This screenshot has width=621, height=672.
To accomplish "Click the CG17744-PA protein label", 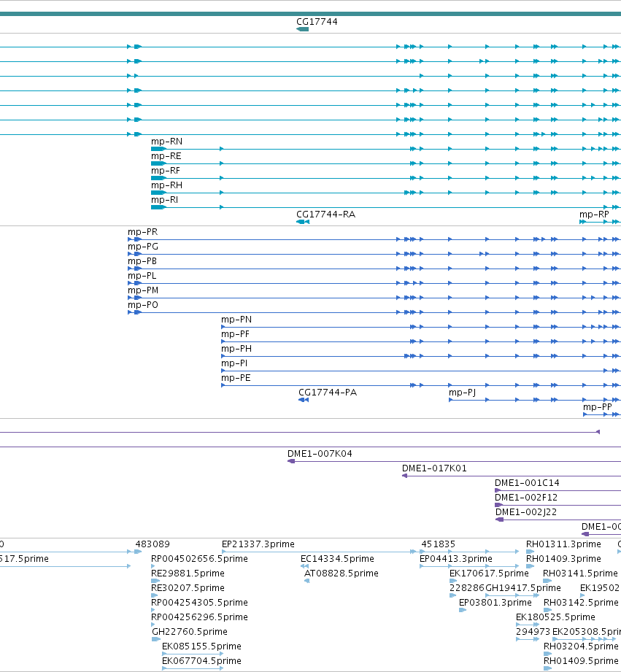I will coord(328,392).
